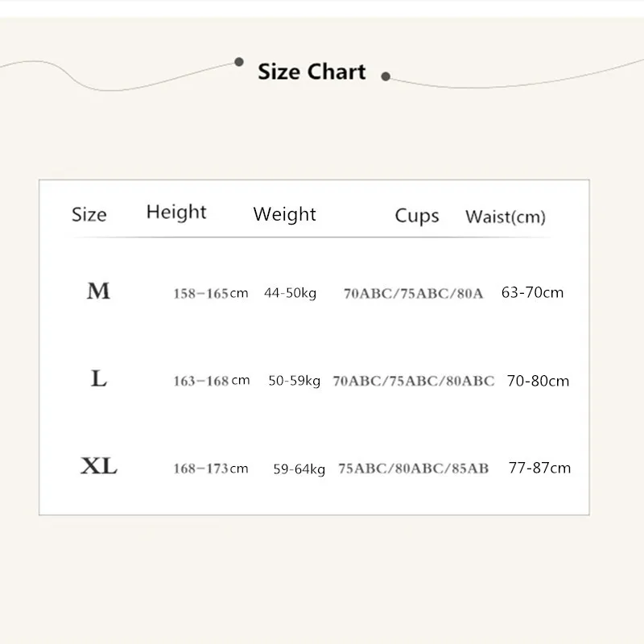Select the XL size label
Viewport: 644px width, 644px height.
[99, 466]
